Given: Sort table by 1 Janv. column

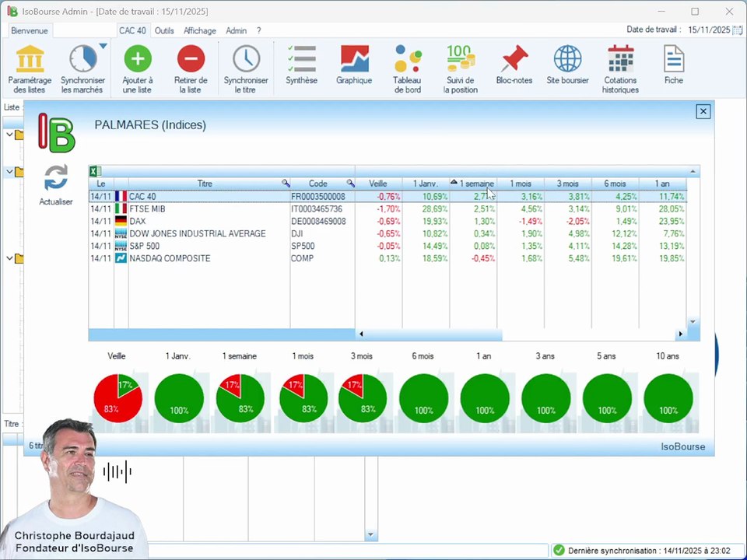Looking at the screenshot, I should coord(426,184).
